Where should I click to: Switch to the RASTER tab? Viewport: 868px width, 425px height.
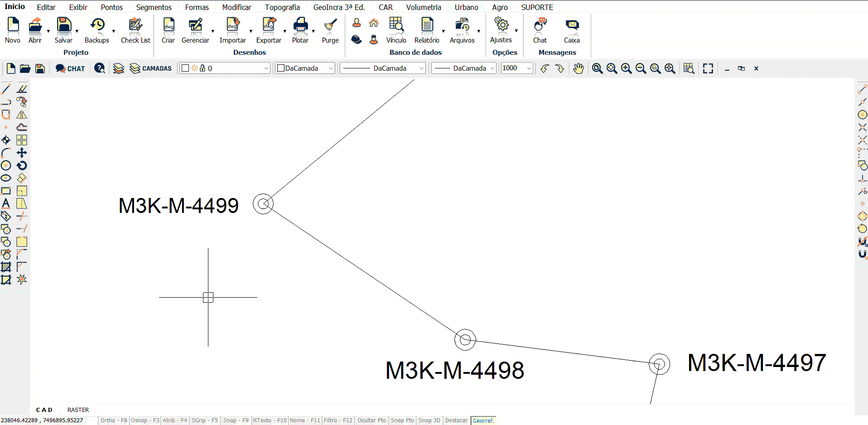[x=78, y=410]
